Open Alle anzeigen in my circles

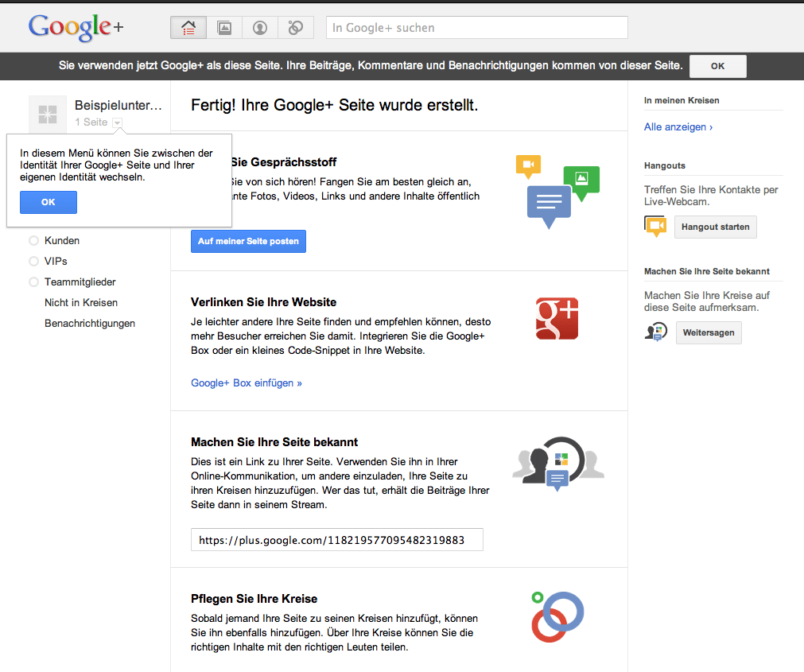tap(678, 127)
